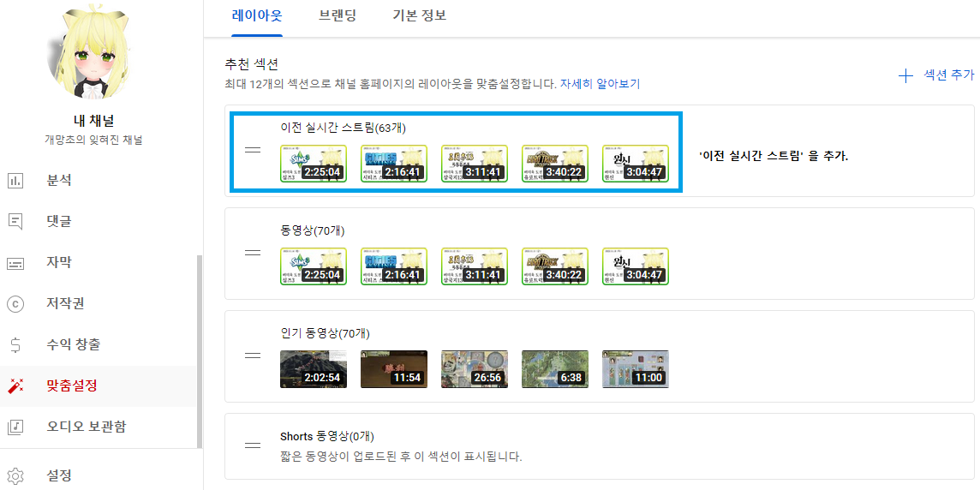
Task: Click the plus icon beside 섹션 추가
Action: click(905, 76)
